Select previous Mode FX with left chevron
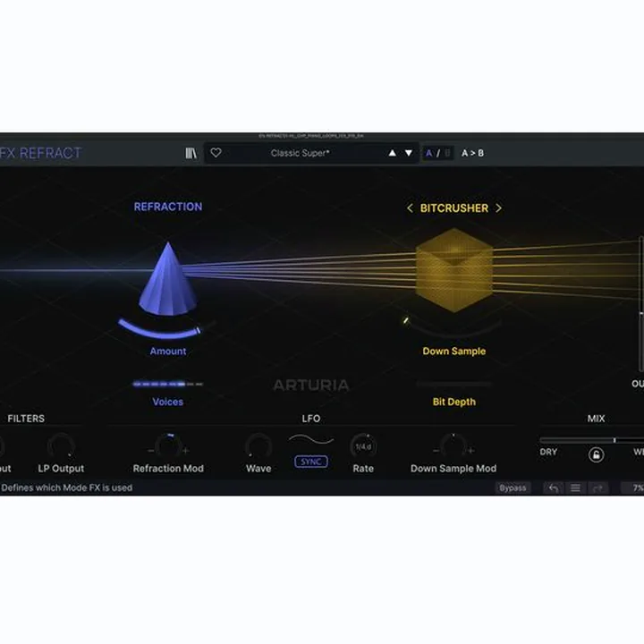 [410, 208]
